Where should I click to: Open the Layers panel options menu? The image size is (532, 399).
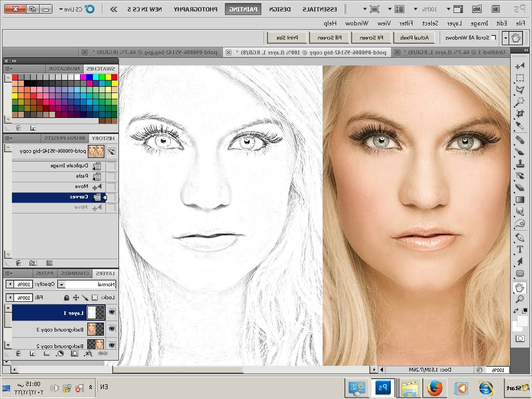tap(7, 273)
